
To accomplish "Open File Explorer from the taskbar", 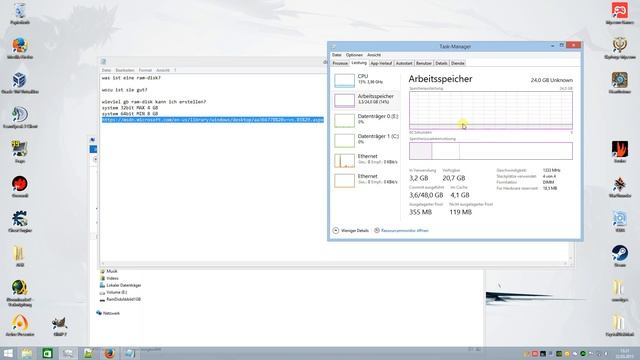I will pyautogui.click(x=27, y=353).
